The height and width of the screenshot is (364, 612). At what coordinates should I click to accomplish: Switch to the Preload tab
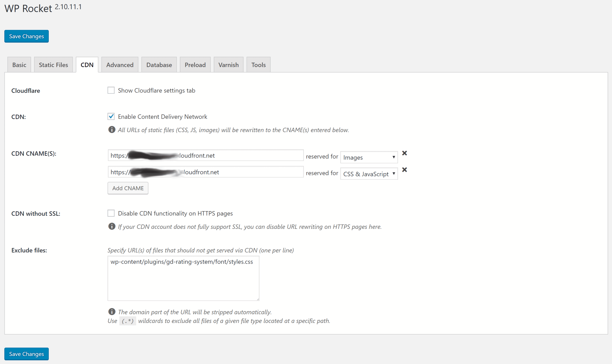click(x=195, y=65)
